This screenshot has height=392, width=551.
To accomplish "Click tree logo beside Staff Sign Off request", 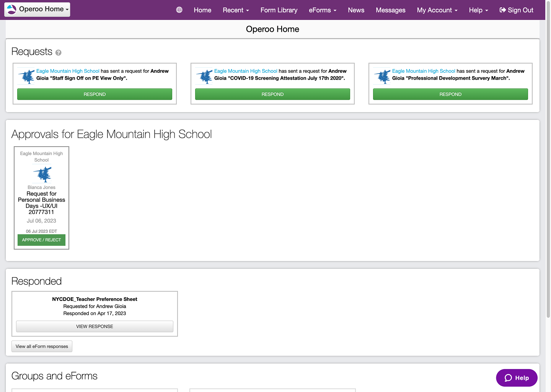I will pyautogui.click(x=26, y=76).
